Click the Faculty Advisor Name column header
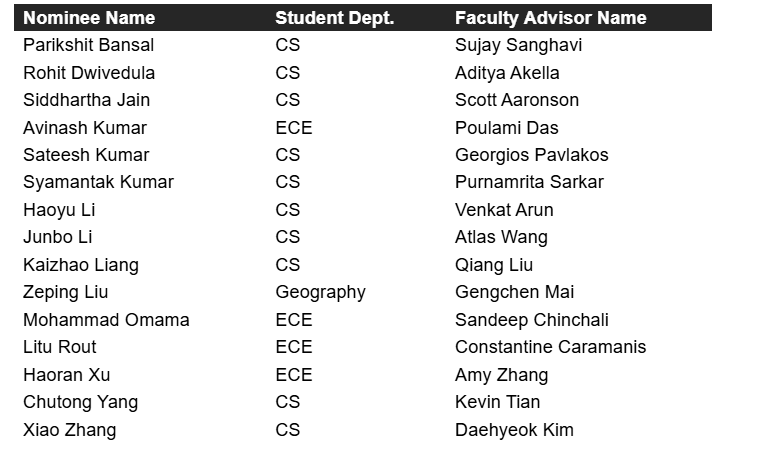 pyautogui.click(x=550, y=18)
